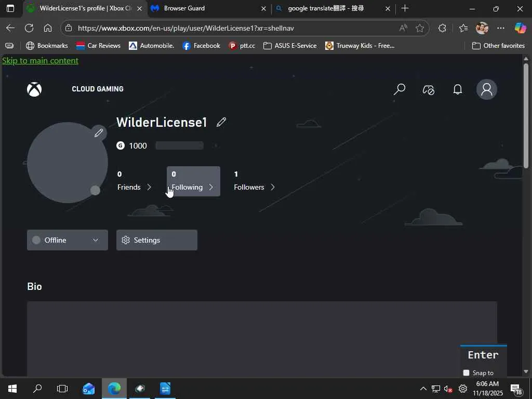Image resolution: width=532 pixels, height=399 pixels.
Task: Open the Facebook bookmark
Action: click(x=201, y=46)
